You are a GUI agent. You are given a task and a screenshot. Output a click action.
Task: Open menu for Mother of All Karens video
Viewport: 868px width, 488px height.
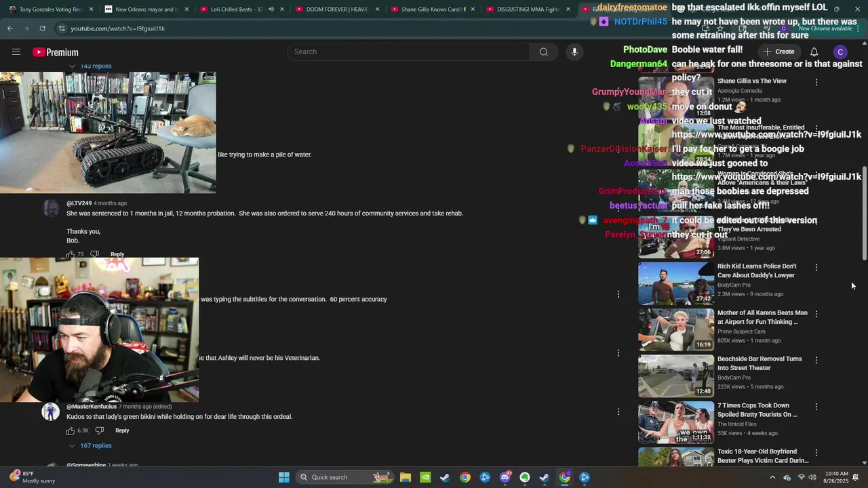[816, 314]
